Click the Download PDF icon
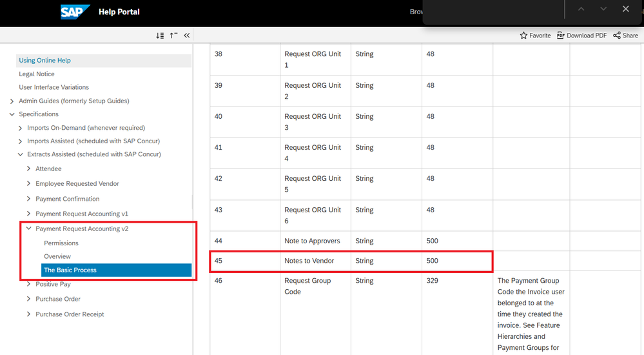Viewport: 644px width, 355px height. pos(561,35)
